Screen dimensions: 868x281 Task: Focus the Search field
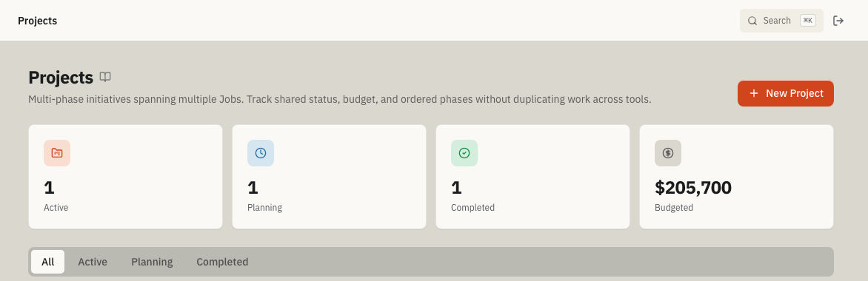tap(781, 21)
